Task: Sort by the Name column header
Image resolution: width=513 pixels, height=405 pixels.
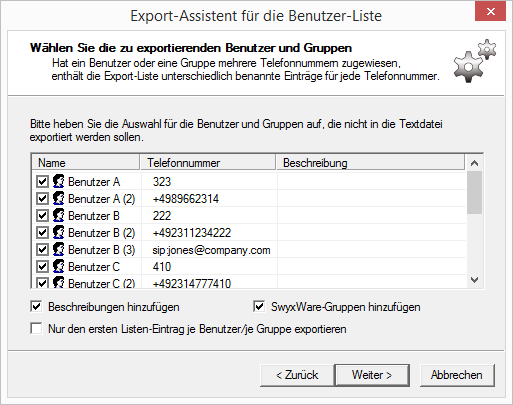Action: coord(86,163)
